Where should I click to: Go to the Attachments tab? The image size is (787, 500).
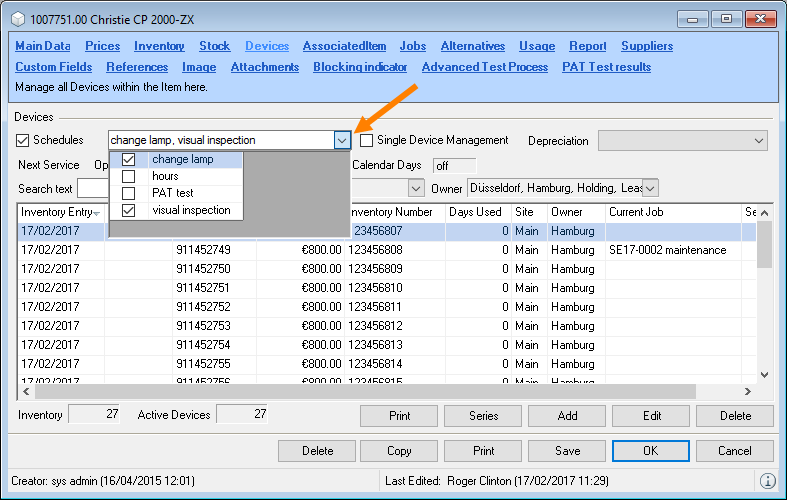[x=264, y=67]
